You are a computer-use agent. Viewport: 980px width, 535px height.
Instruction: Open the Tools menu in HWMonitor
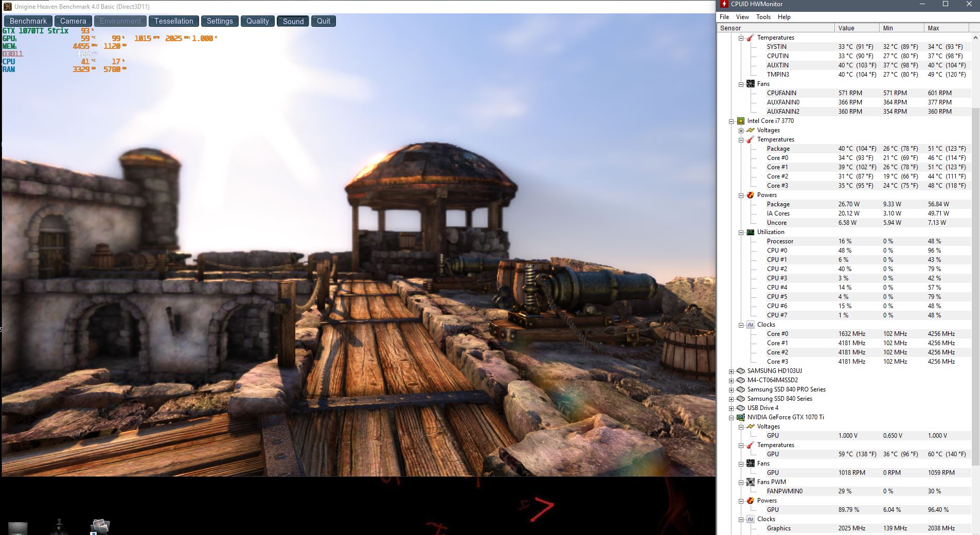click(763, 17)
